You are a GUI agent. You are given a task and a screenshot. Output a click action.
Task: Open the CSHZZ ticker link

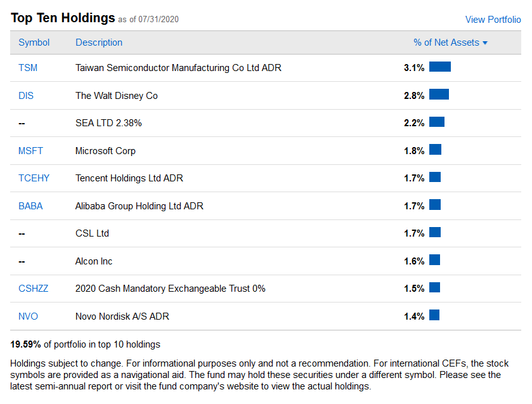tap(33, 289)
